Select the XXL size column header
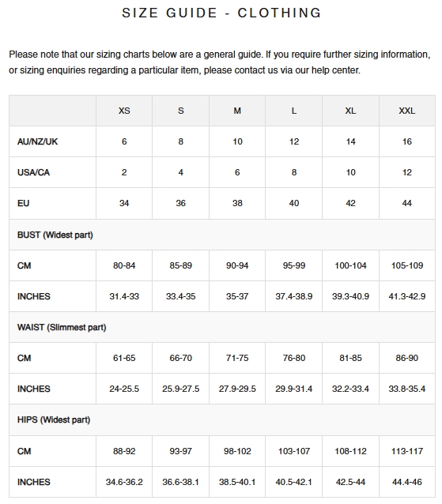Image resolution: width=442 pixels, height=504 pixels. (407, 111)
